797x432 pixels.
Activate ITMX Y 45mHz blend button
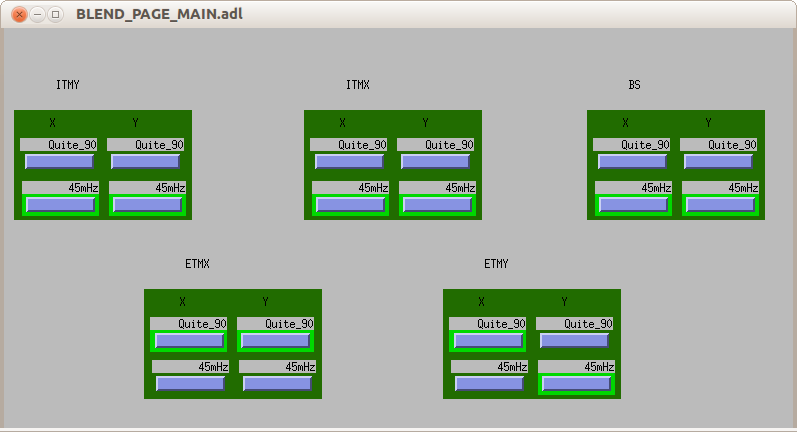pyautogui.click(x=436, y=204)
